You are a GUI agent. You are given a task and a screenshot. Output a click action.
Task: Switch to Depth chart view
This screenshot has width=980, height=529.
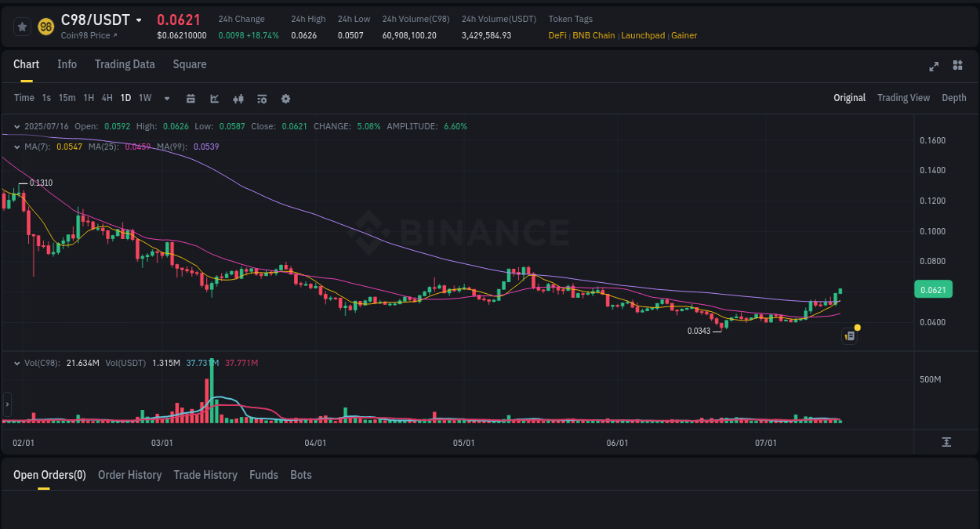pyautogui.click(x=953, y=98)
